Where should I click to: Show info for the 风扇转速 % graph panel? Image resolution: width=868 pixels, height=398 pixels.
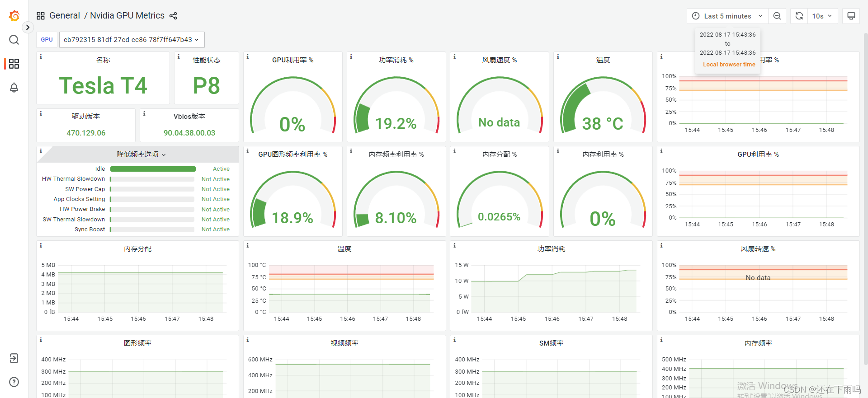click(x=661, y=245)
